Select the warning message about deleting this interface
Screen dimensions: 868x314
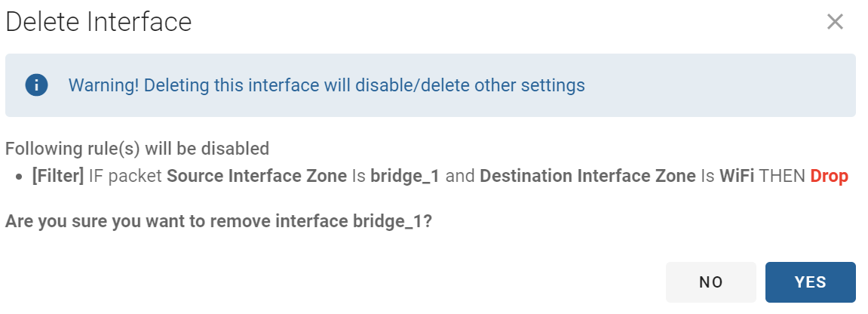tap(327, 85)
